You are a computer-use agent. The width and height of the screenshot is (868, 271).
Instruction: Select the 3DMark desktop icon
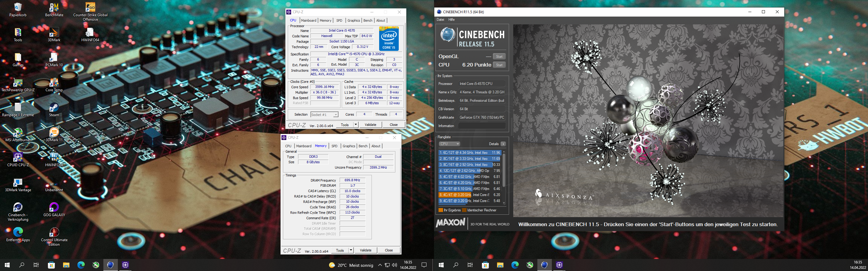(54, 35)
